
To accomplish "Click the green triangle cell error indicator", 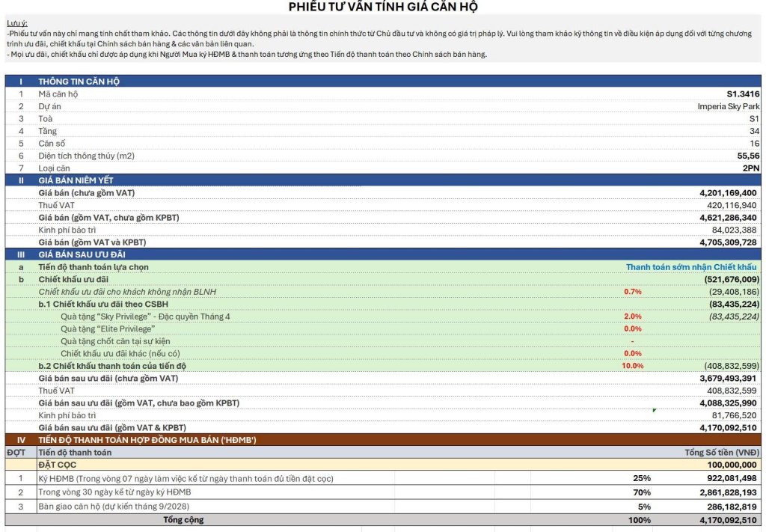I will click(x=654, y=410).
